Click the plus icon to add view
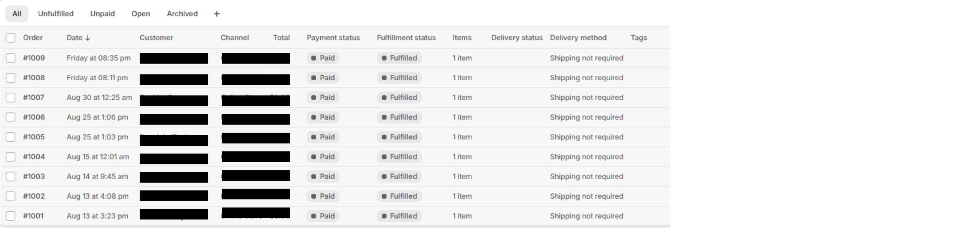The width and height of the screenshot is (980, 228). (x=216, y=14)
